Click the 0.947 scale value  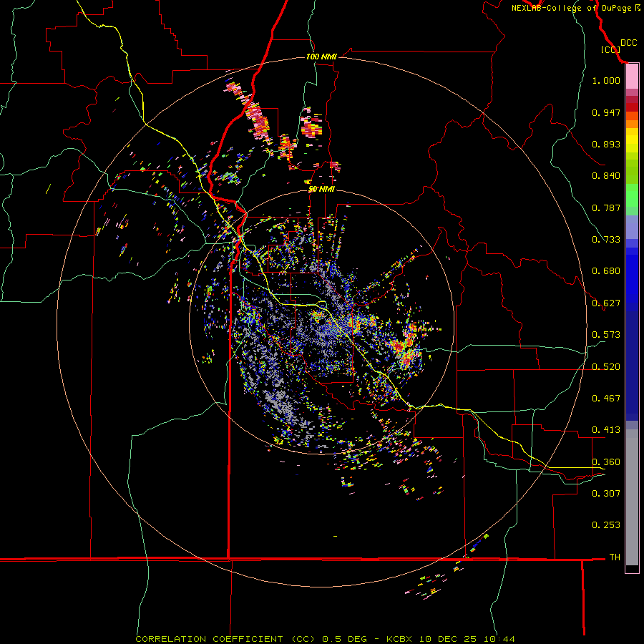[x=606, y=112]
